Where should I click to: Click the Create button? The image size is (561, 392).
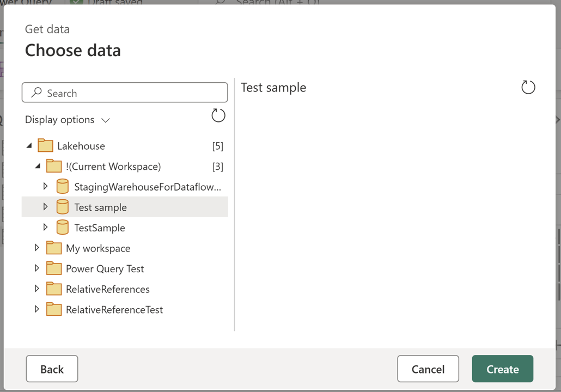[x=502, y=369]
